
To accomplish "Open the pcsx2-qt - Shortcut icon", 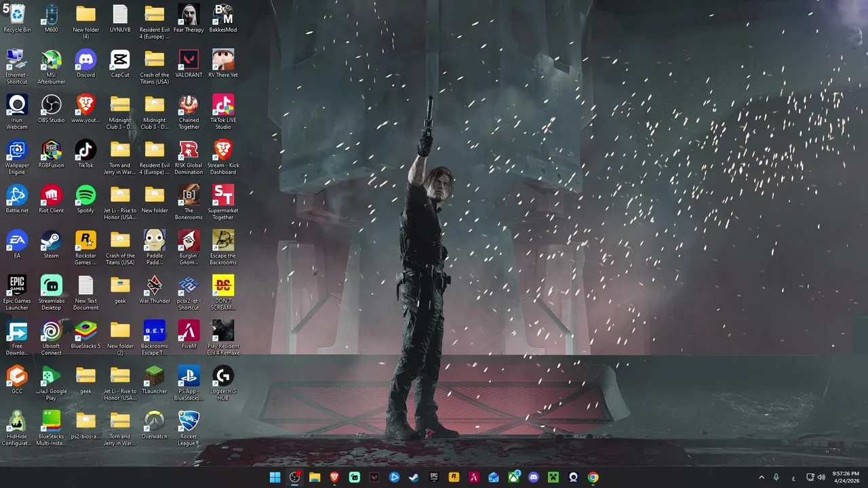I will pyautogui.click(x=189, y=293).
